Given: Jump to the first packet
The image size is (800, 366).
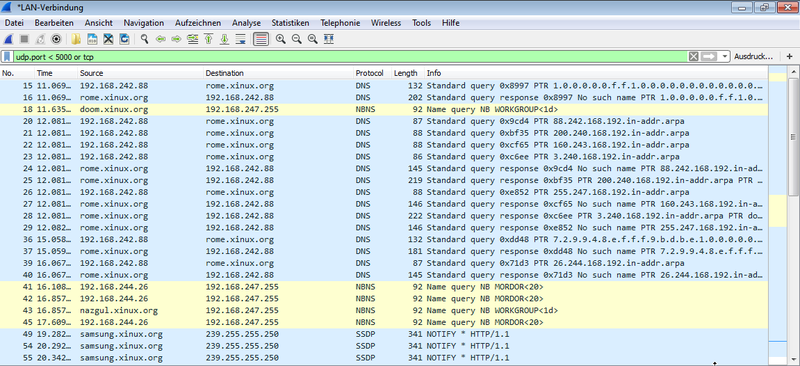Looking at the screenshot, I should [208, 39].
